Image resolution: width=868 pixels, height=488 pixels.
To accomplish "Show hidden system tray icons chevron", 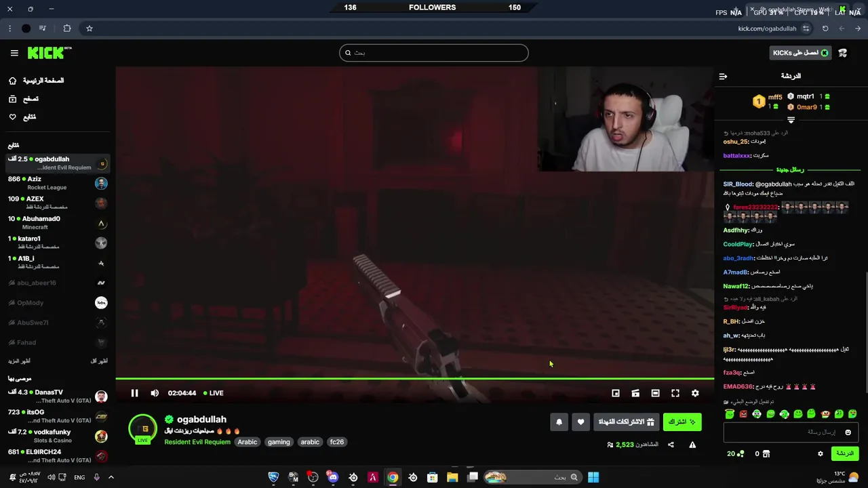I will [x=111, y=477].
